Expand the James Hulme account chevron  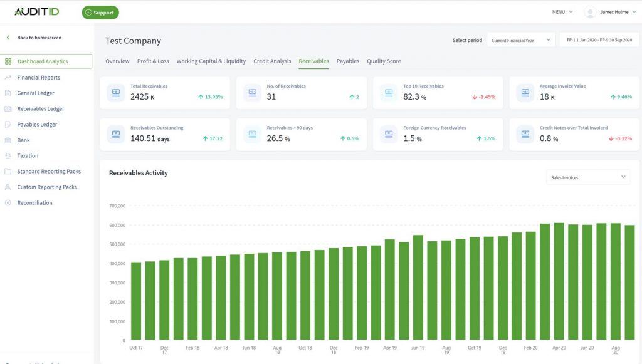click(634, 12)
